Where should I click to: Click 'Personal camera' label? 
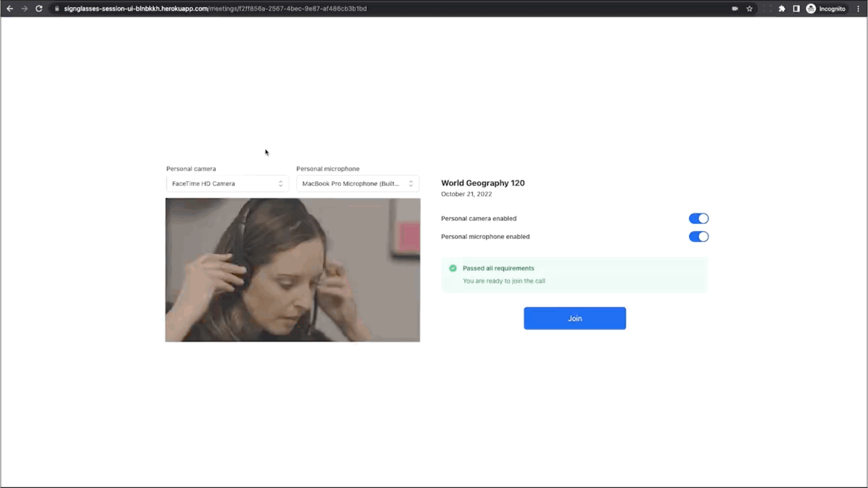[191, 169]
